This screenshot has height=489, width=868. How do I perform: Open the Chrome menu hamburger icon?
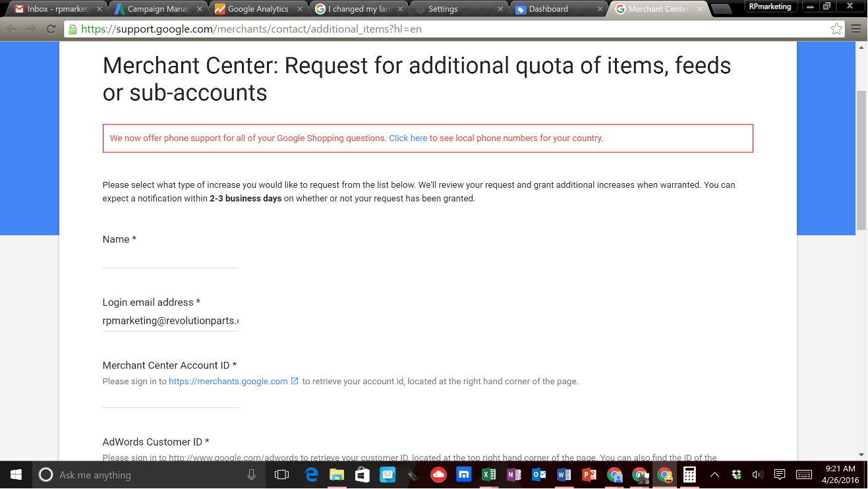[x=856, y=29]
